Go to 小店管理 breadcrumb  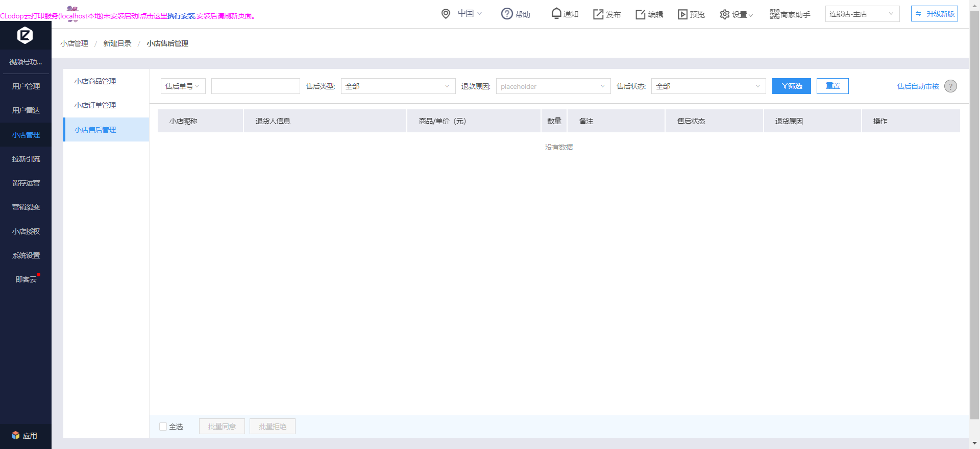tap(74, 43)
